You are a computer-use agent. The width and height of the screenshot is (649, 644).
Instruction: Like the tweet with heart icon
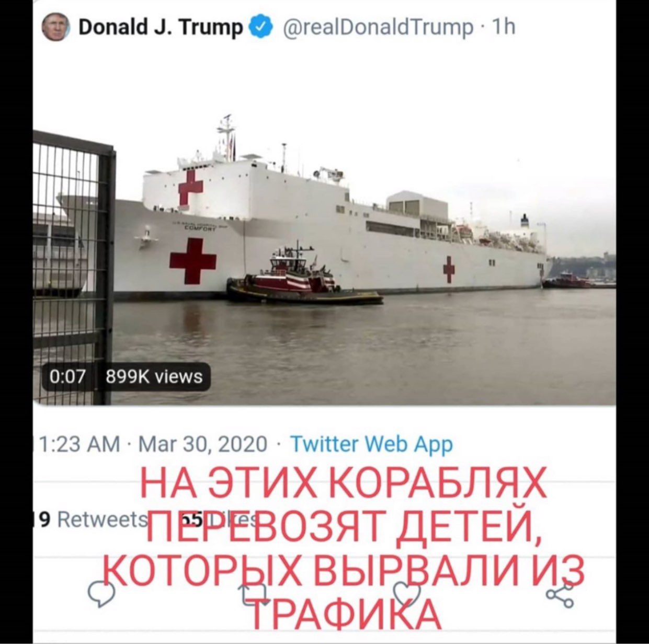[x=407, y=595]
